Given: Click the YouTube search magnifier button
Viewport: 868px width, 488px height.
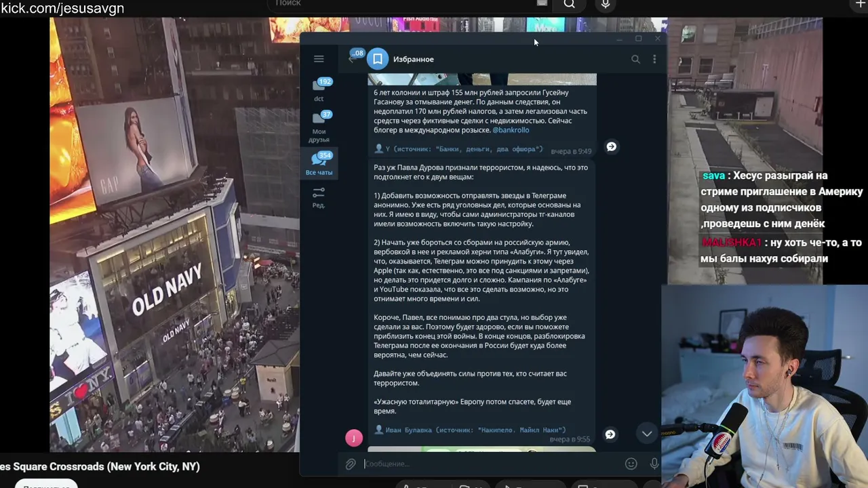Looking at the screenshot, I should (x=570, y=4).
